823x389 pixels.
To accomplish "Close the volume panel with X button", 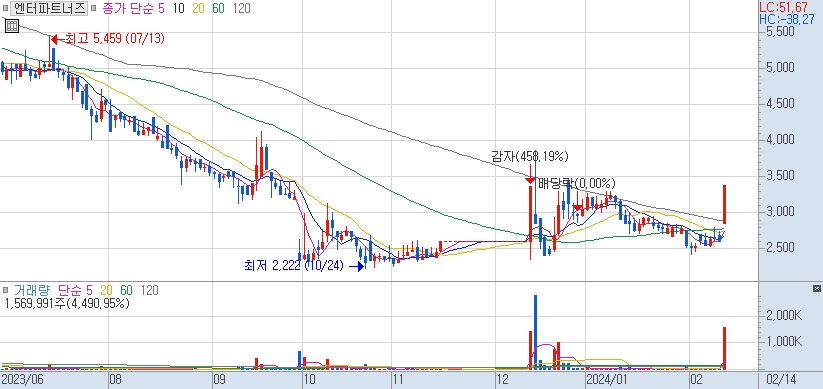I will coord(816,289).
